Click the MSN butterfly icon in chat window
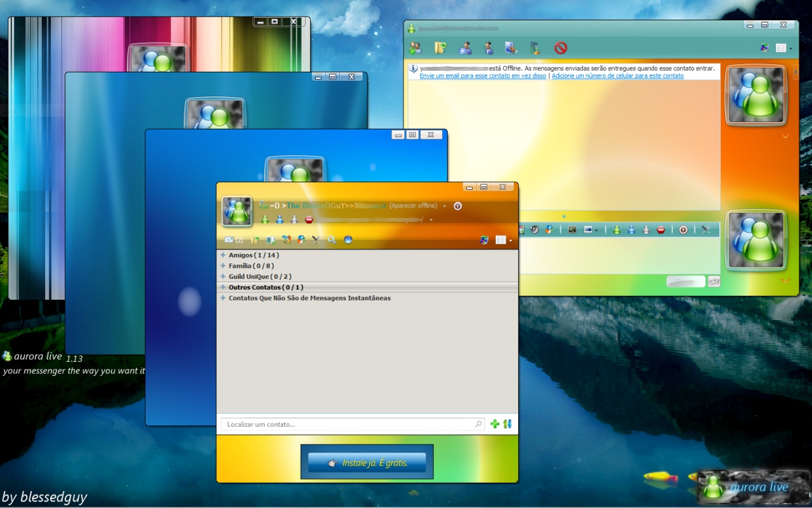The width and height of the screenshot is (812, 508). pos(765,48)
